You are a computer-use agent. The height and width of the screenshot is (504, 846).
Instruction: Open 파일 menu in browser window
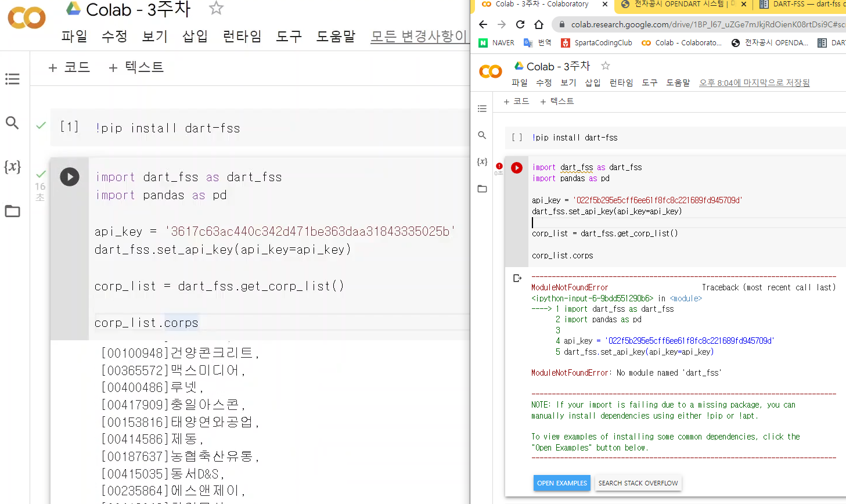pyautogui.click(x=519, y=83)
